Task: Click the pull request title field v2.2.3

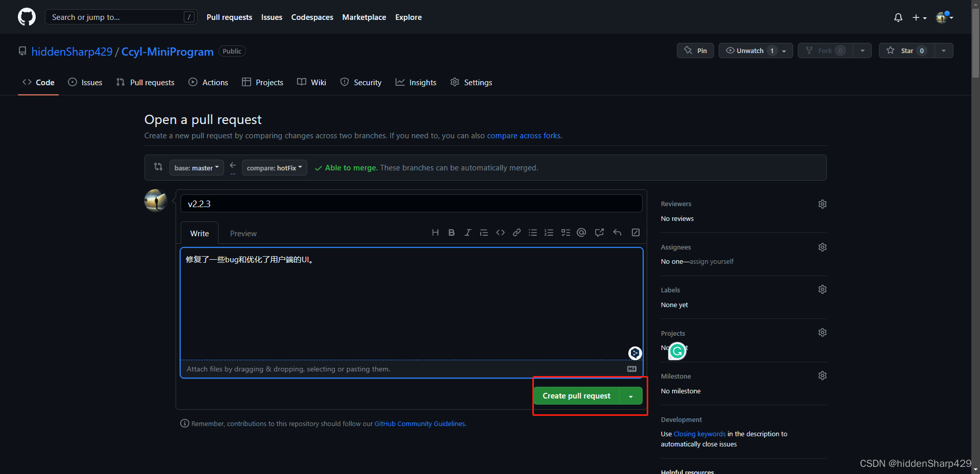Action: click(x=411, y=204)
